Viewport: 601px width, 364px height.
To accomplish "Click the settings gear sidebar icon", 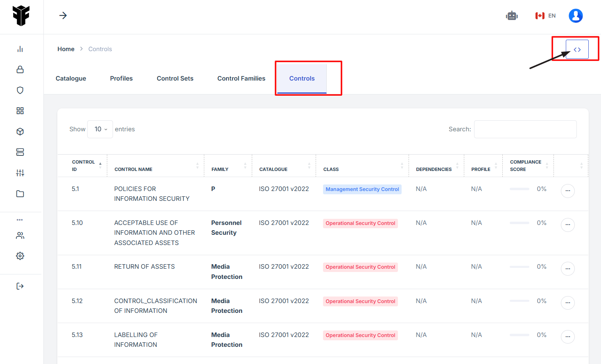I will [20, 256].
